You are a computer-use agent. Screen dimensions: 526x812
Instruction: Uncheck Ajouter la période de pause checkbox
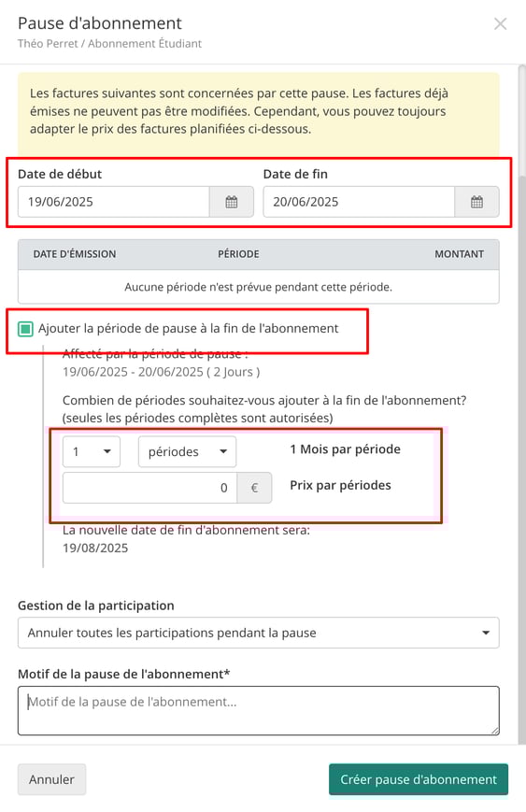click(x=25, y=329)
